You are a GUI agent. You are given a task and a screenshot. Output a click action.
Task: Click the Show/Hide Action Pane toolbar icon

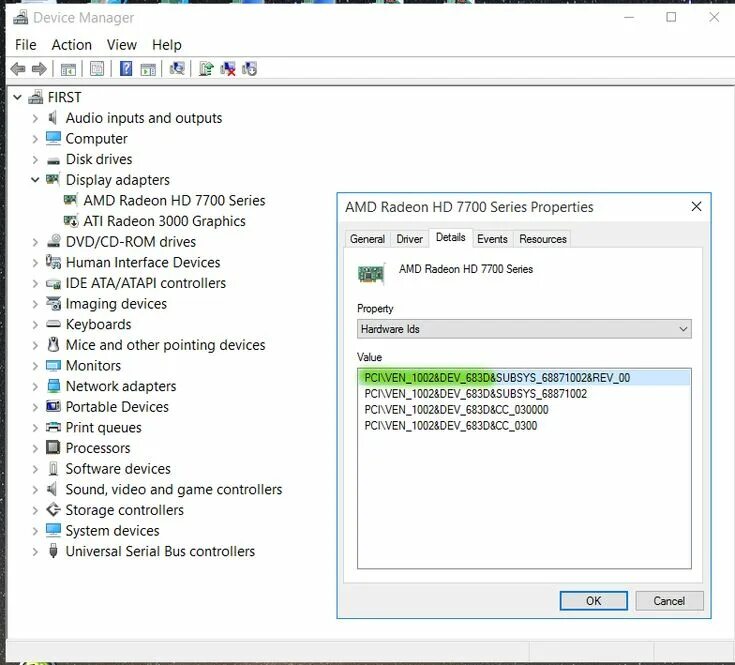click(x=148, y=69)
